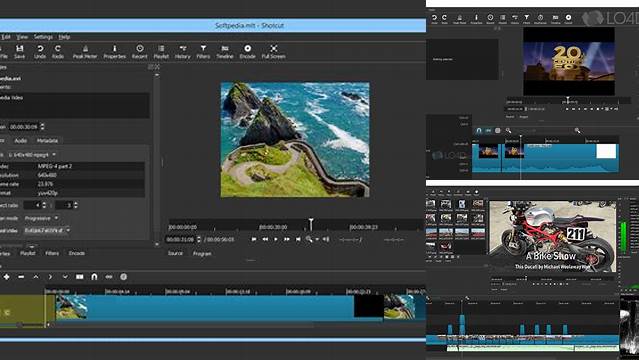Screen dimensions: 639x360
Task: Click Rewind in Softpedia player controls
Action: [x=265, y=239]
